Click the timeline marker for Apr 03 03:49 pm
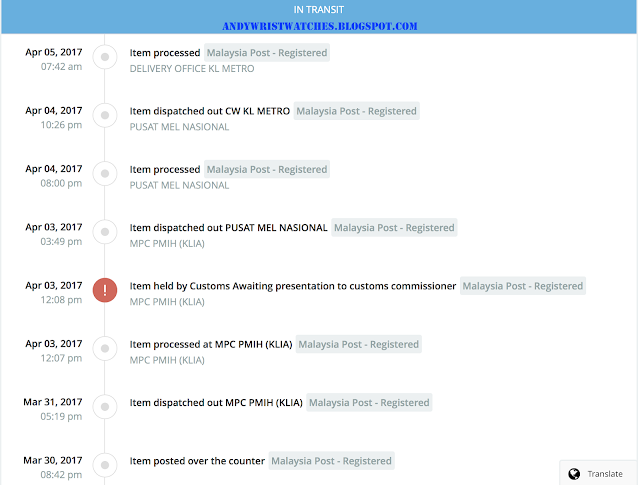This screenshot has width=640, height=485. point(105,231)
